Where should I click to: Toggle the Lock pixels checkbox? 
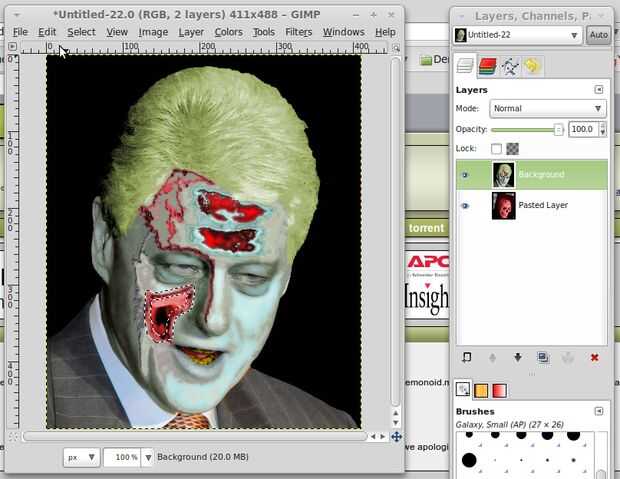coord(496,149)
